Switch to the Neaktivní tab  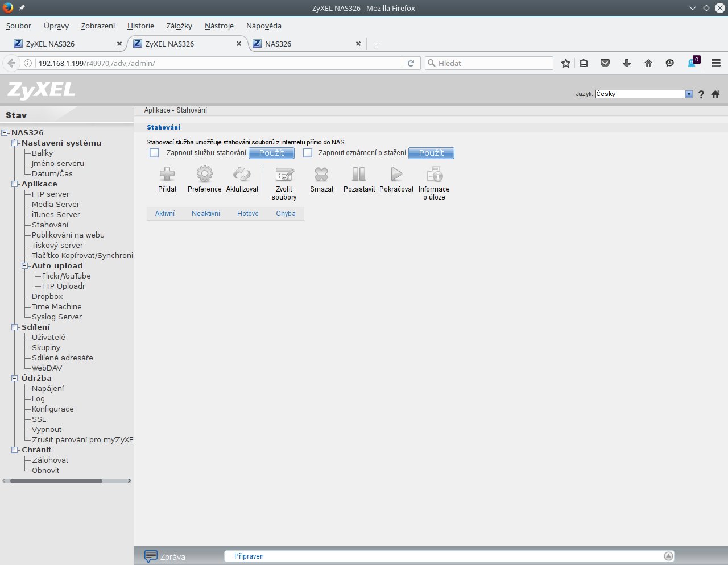click(206, 214)
